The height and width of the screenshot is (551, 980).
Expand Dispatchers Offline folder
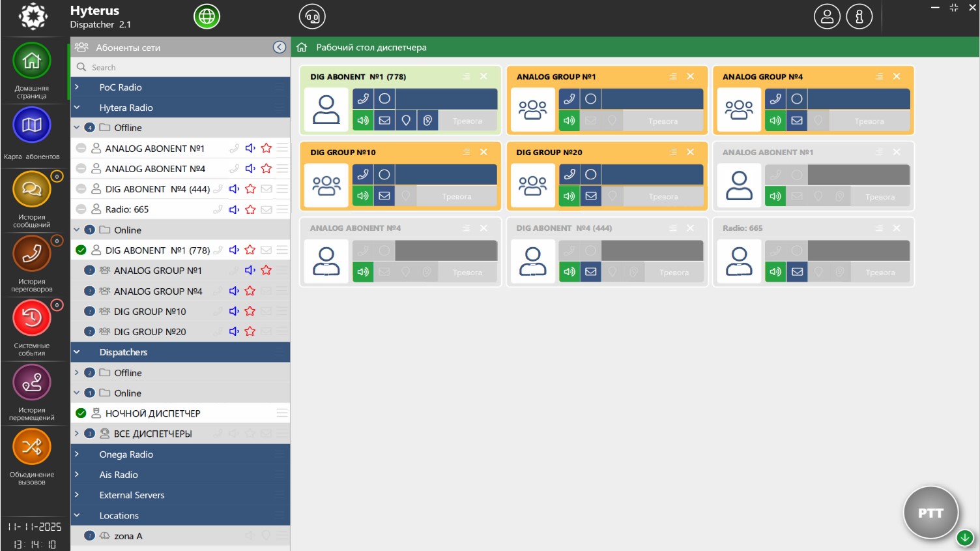pyautogui.click(x=77, y=373)
